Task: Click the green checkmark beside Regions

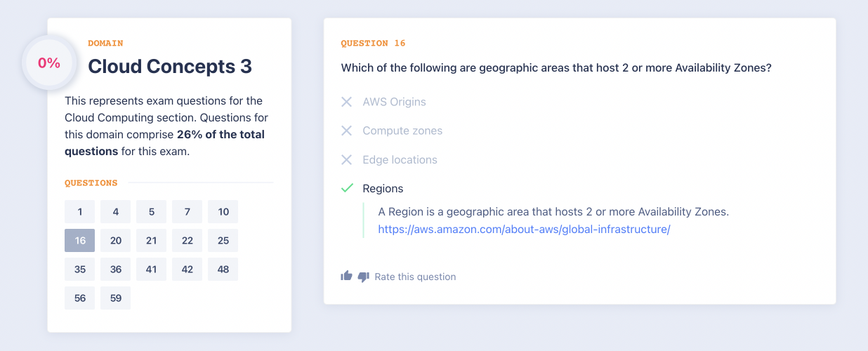Action: click(x=346, y=188)
